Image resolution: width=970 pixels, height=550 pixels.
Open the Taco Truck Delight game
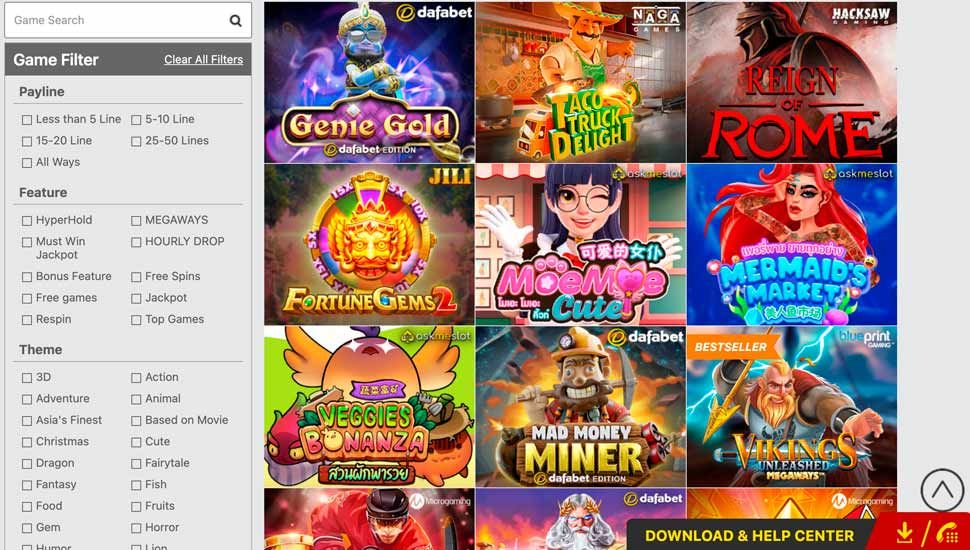coord(581,82)
